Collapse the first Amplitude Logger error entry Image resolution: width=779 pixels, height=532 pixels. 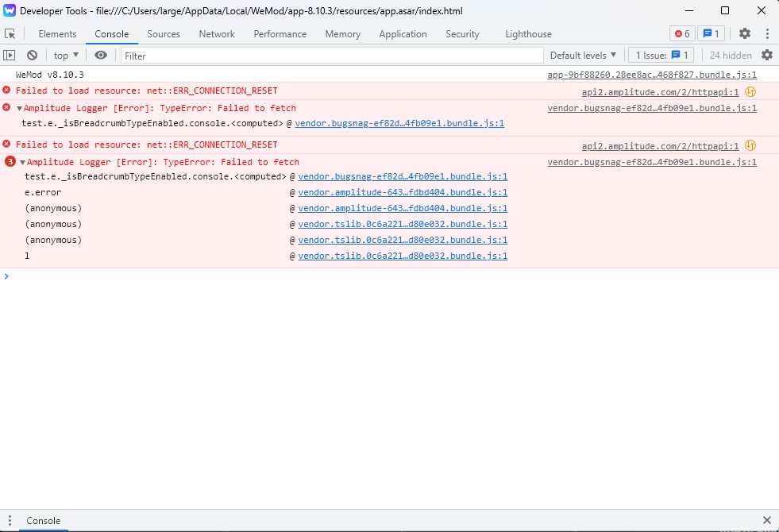[20, 109]
